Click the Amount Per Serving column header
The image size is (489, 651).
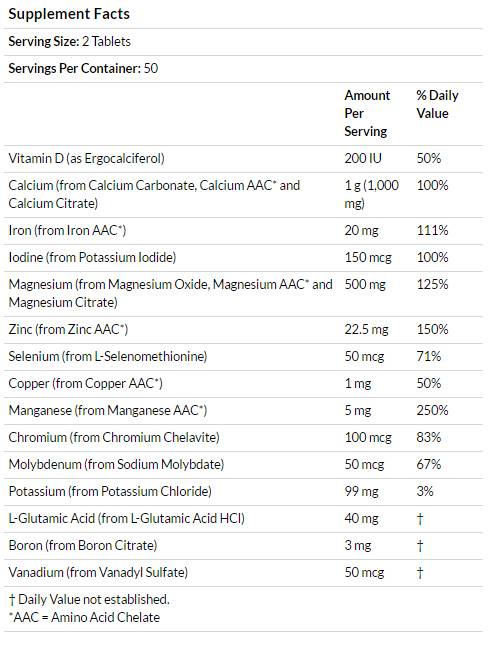[x=367, y=113]
